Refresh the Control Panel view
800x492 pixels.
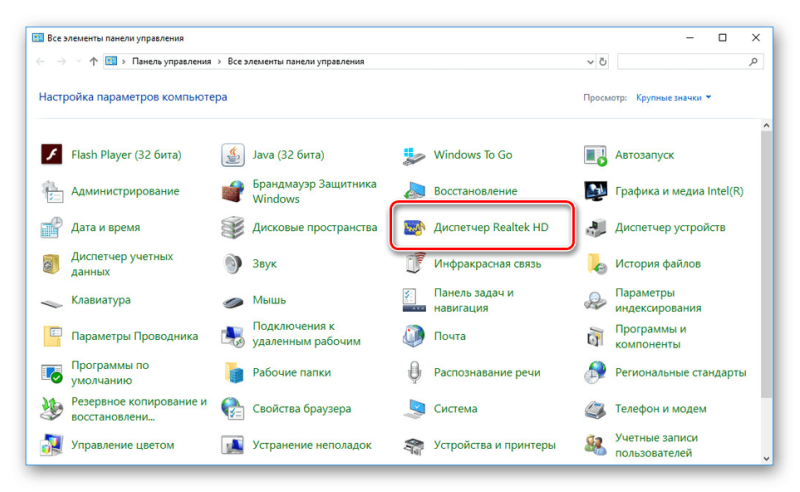[x=603, y=62]
